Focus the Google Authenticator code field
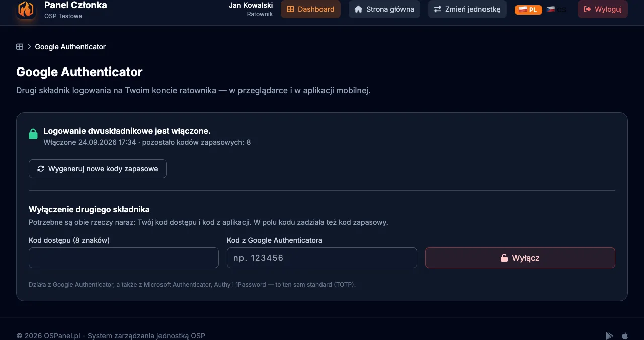644x340 pixels. (322, 258)
